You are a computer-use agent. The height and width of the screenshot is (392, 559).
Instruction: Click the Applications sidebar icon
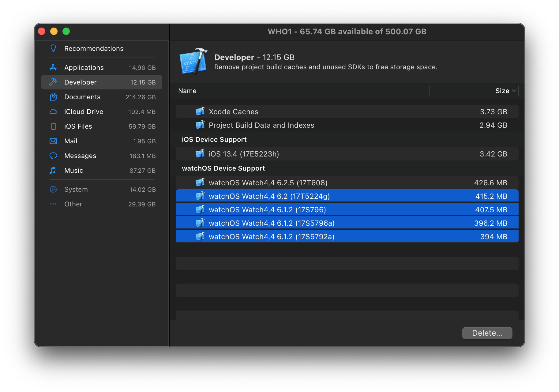coord(53,67)
